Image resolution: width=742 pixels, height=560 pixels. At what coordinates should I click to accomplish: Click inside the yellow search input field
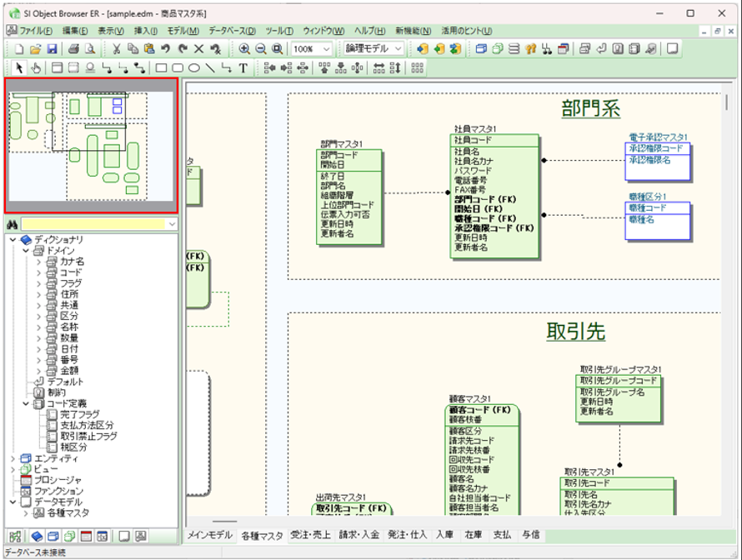tap(92, 223)
